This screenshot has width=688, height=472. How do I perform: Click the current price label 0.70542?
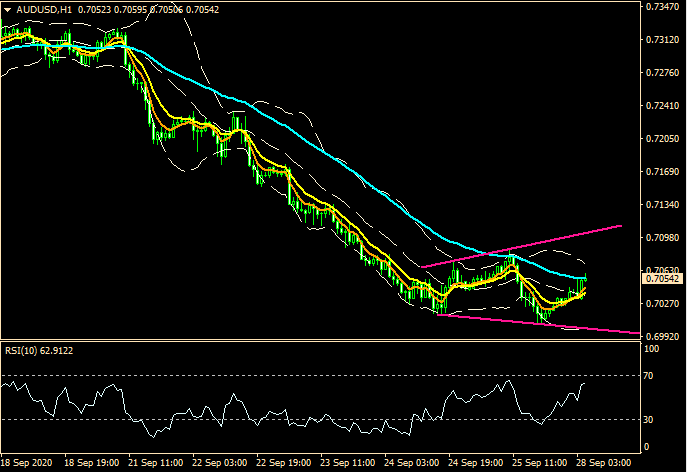point(661,281)
